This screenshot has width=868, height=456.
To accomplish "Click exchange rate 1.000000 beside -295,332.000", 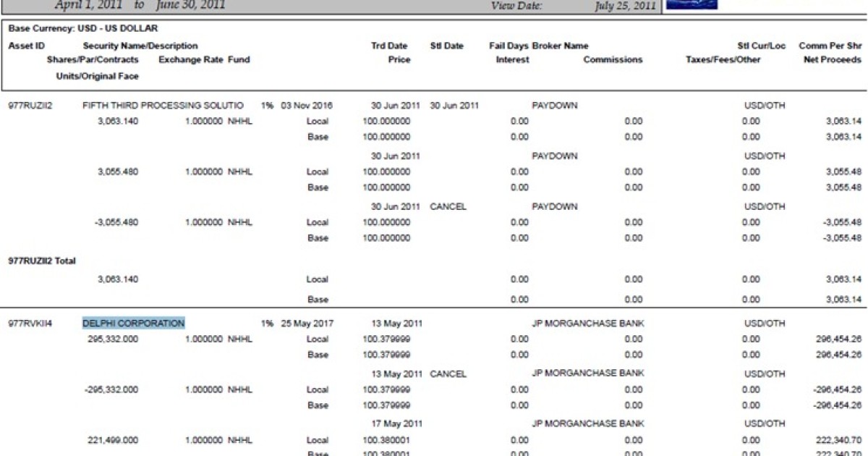I will (x=204, y=389).
